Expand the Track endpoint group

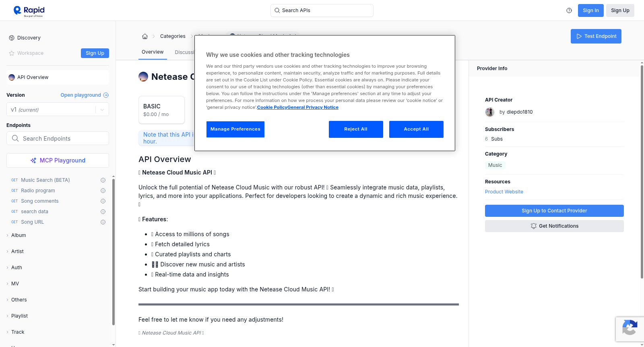[x=18, y=332]
